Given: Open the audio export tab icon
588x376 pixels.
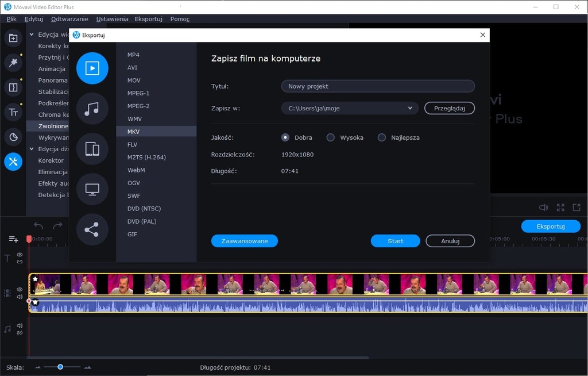Looking at the screenshot, I should coord(92,109).
